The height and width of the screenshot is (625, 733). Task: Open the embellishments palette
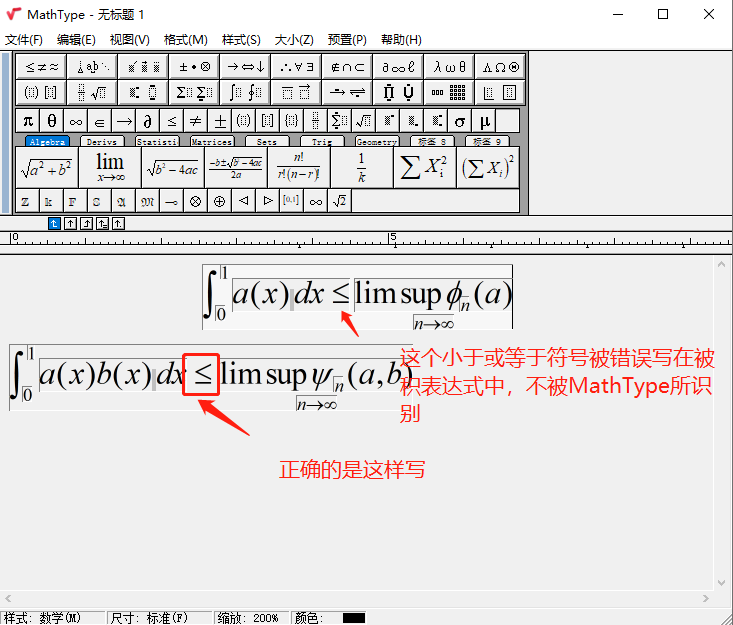pyautogui.click(x=143, y=67)
